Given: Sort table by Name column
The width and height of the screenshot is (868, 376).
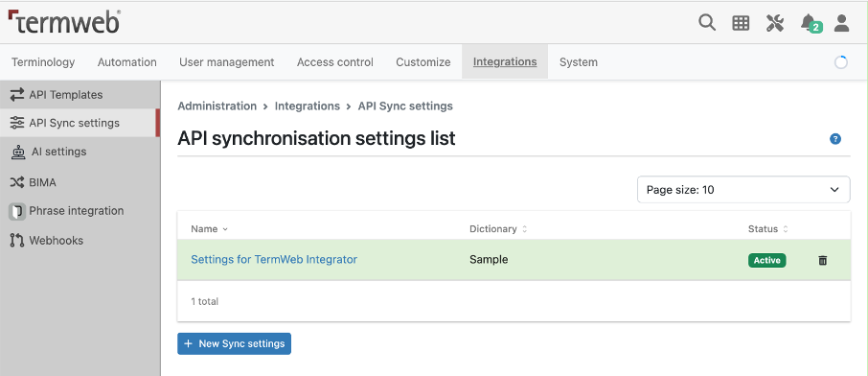Looking at the screenshot, I should [x=209, y=229].
